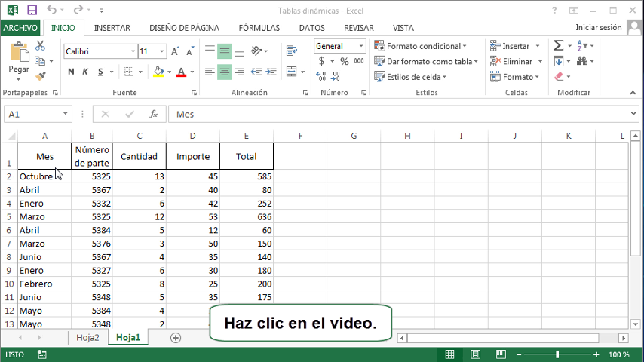
Task: Click the Find binoculars icon
Action: [581, 61]
